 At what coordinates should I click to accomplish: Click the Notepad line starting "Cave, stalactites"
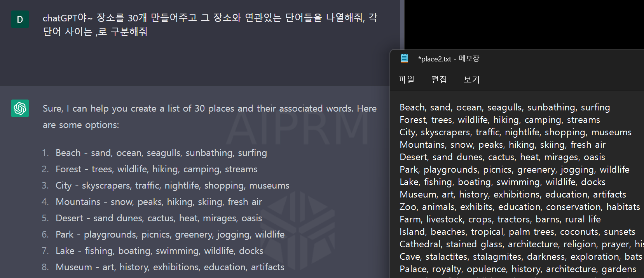coord(521,257)
